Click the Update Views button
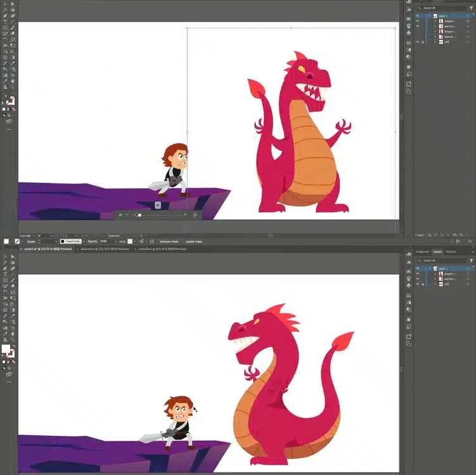 (194, 241)
